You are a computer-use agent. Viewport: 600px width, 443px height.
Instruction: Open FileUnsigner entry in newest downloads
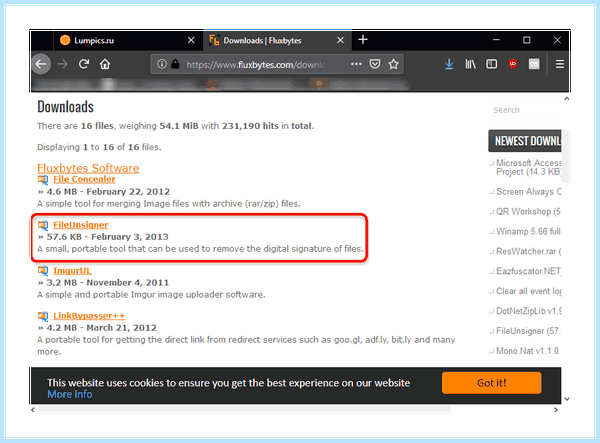coord(528,331)
